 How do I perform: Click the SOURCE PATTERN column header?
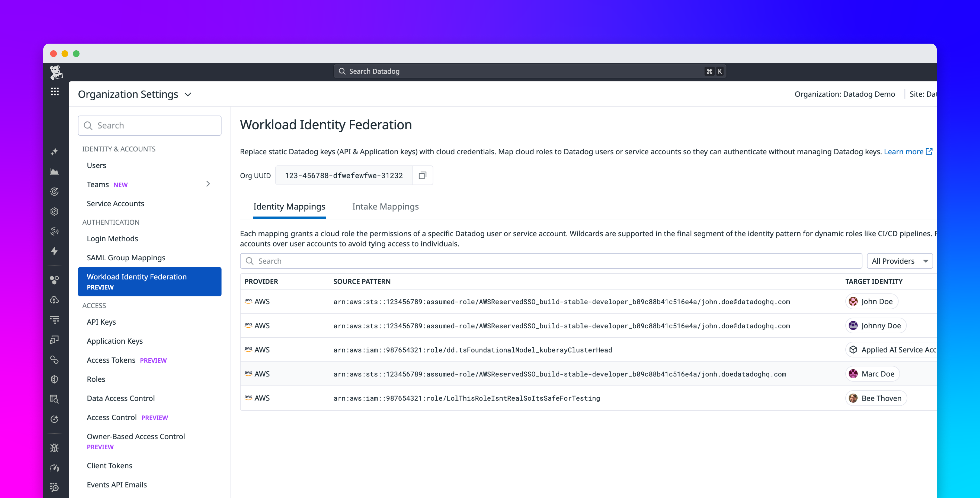362,281
